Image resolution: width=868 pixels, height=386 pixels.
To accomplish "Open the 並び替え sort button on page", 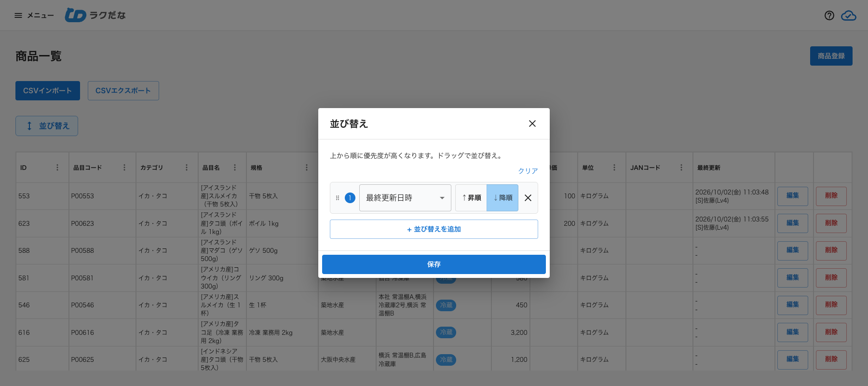I will (x=47, y=126).
